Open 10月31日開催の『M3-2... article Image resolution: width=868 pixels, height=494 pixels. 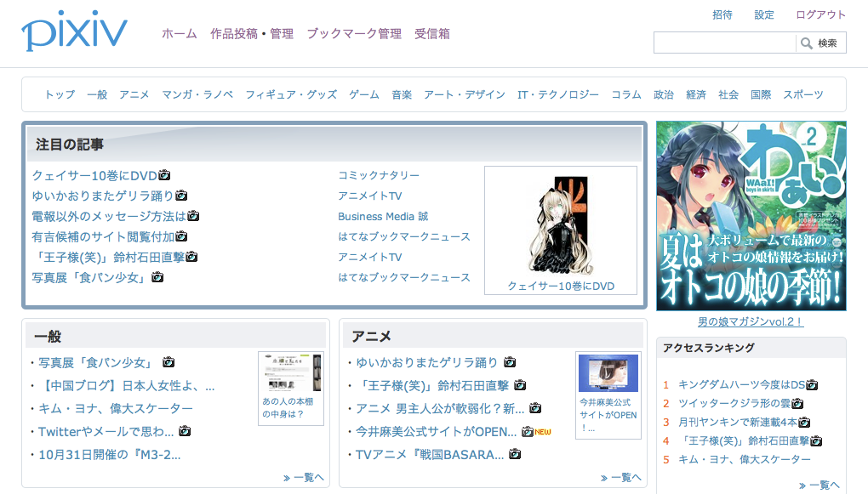click(110, 455)
